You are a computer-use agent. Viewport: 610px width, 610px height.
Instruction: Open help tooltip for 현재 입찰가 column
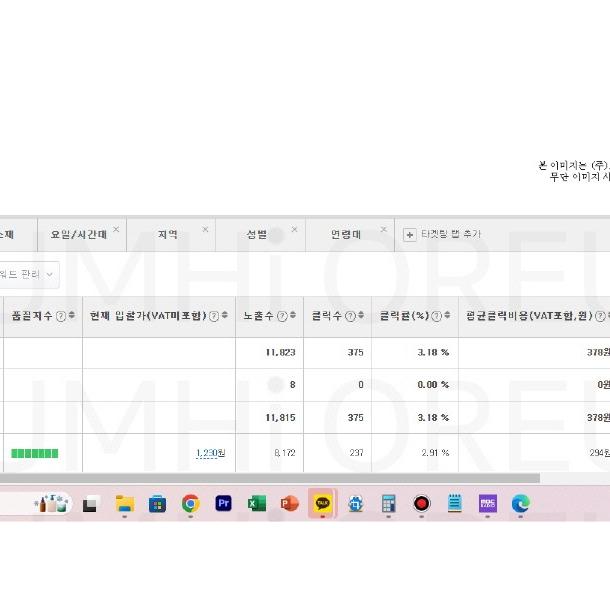[214, 316]
